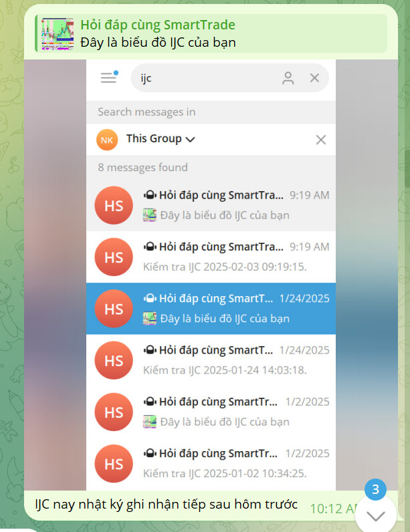Open the 9:19 AM 'Đây là biểu đồ IJC' result
Screen dimensions: 410x532
211,205
